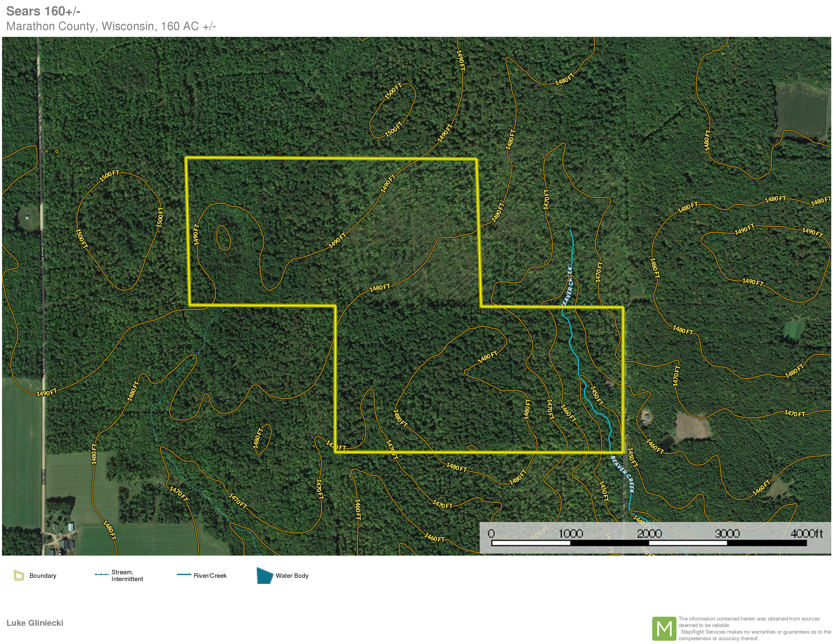Viewport: 833px width, 644px height.
Task: Click the small oval 1500 FT contour label
Action: [394, 91]
